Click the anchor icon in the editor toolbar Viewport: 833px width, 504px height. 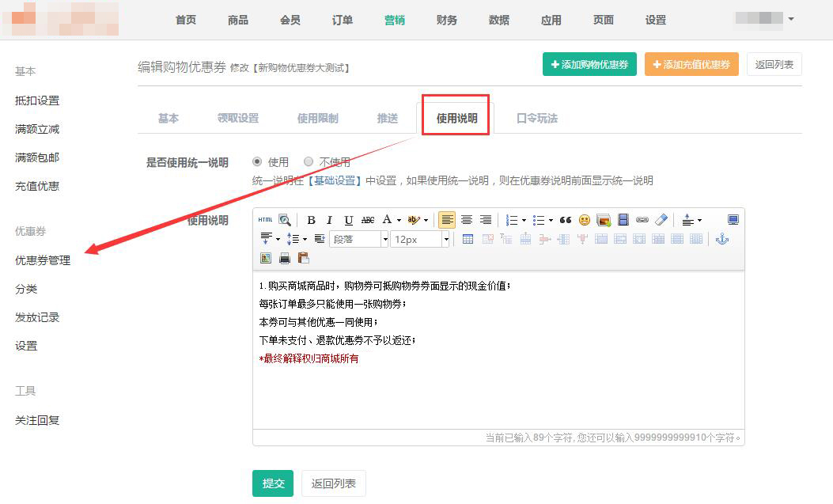pyautogui.click(x=721, y=239)
